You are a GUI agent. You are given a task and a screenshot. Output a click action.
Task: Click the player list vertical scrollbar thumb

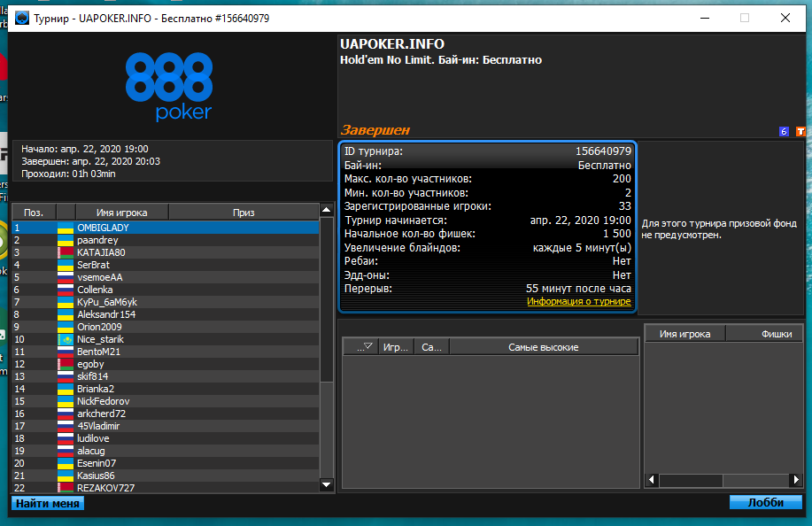326,299
